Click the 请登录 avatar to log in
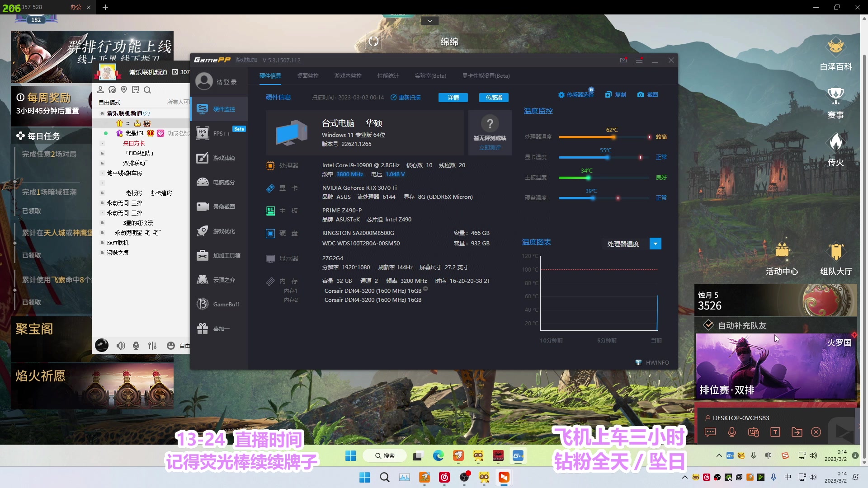The image size is (868, 488). tap(204, 81)
